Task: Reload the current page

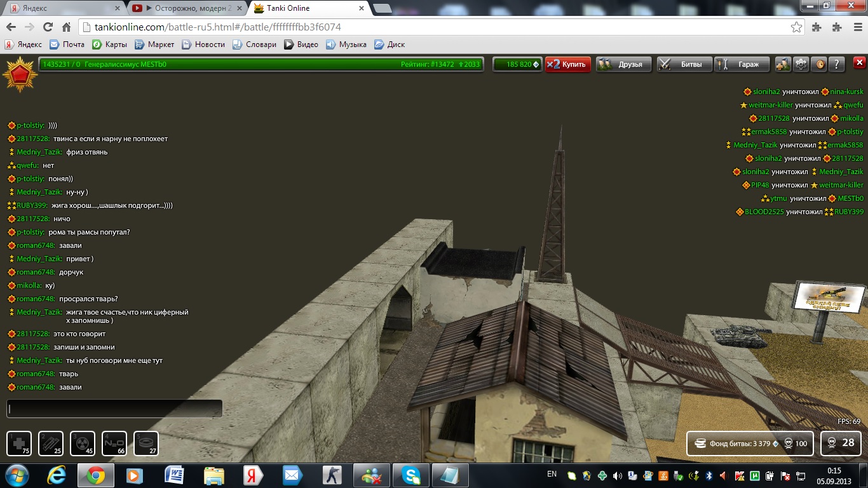Action: pos(48,27)
